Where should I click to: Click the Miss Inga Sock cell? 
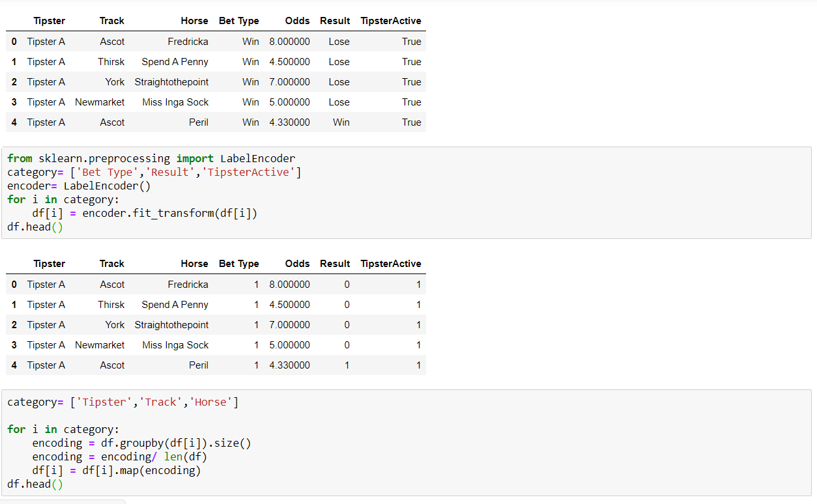[175, 102]
